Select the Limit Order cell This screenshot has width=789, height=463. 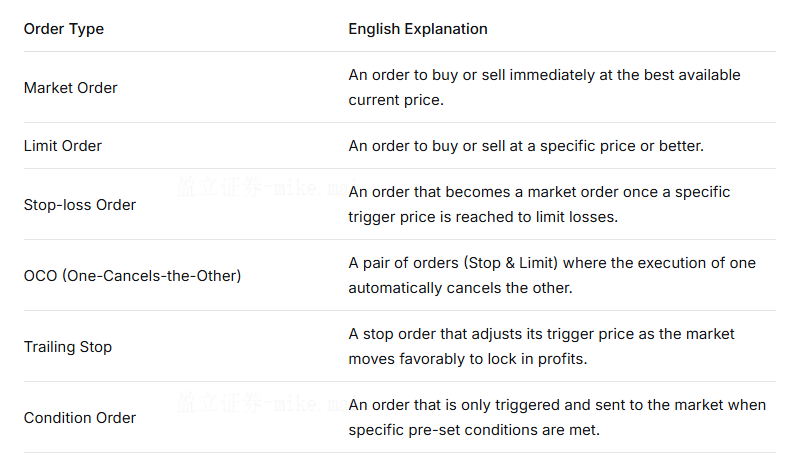(x=63, y=146)
